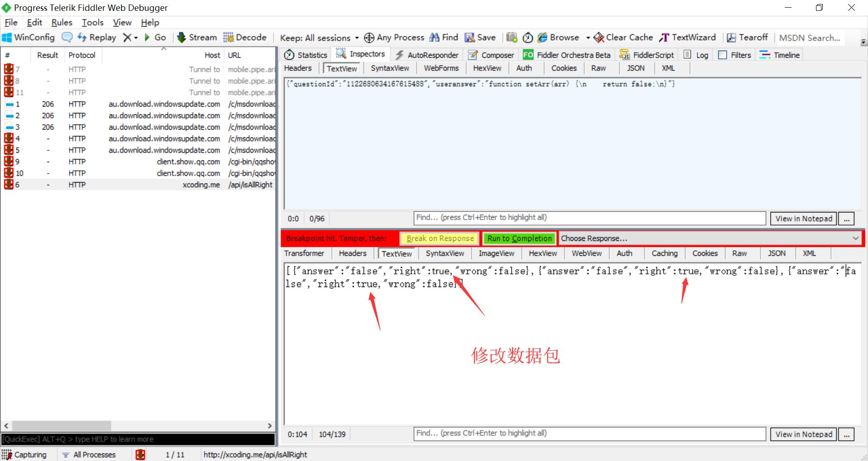The width and height of the screenshot is (868, 461).
Task: Select request SyntaxView inspector tab
Action: [390, 68]
